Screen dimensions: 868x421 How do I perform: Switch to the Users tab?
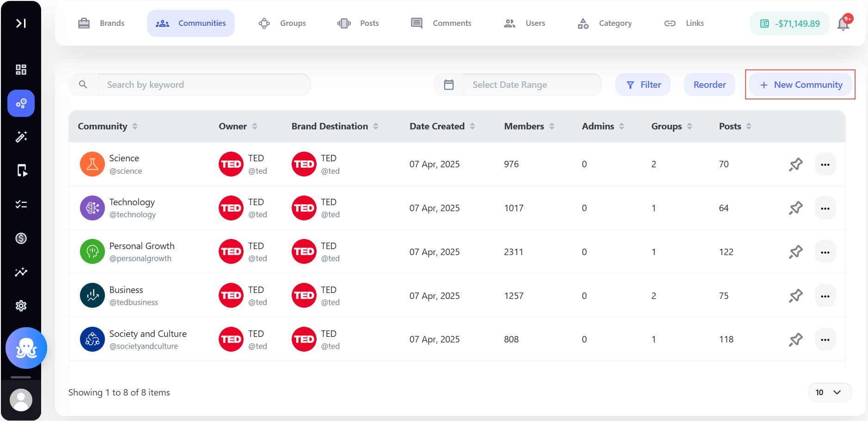tap(525, 23)
